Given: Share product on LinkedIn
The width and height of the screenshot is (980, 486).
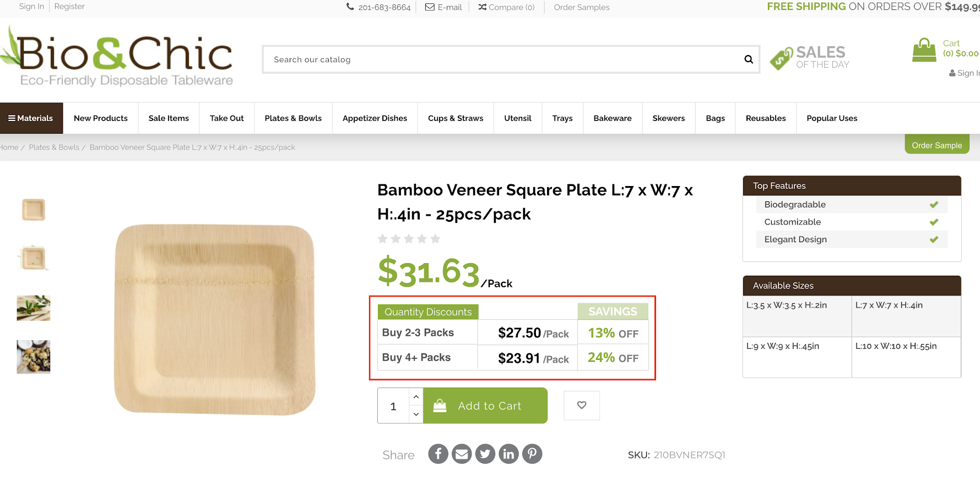Looking at the screenshot, I should (x=508, y=454).
